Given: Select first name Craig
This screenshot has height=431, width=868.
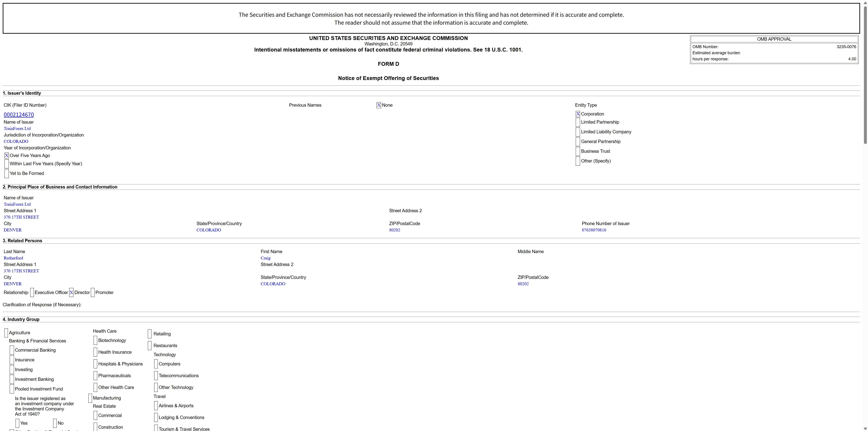Looking at the screenshot, I should tap(266, 258).
